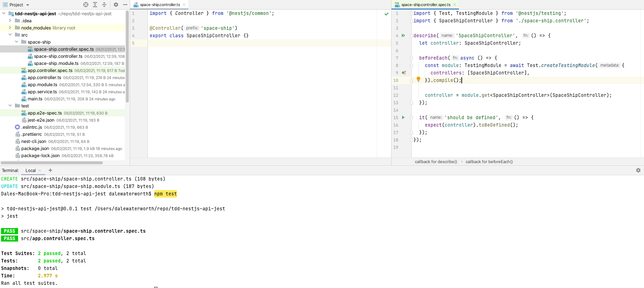The height and width of the screenshot is (288, 644).
Task: Open app.module.ts in project tree
Action: 42,85
